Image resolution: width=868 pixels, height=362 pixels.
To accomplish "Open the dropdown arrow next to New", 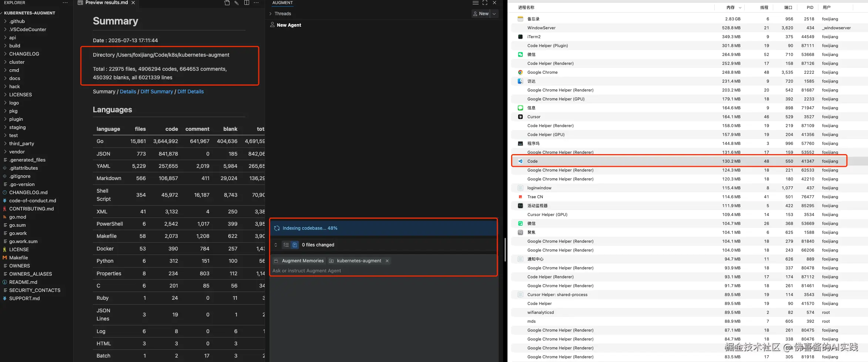I will (494, 14).
